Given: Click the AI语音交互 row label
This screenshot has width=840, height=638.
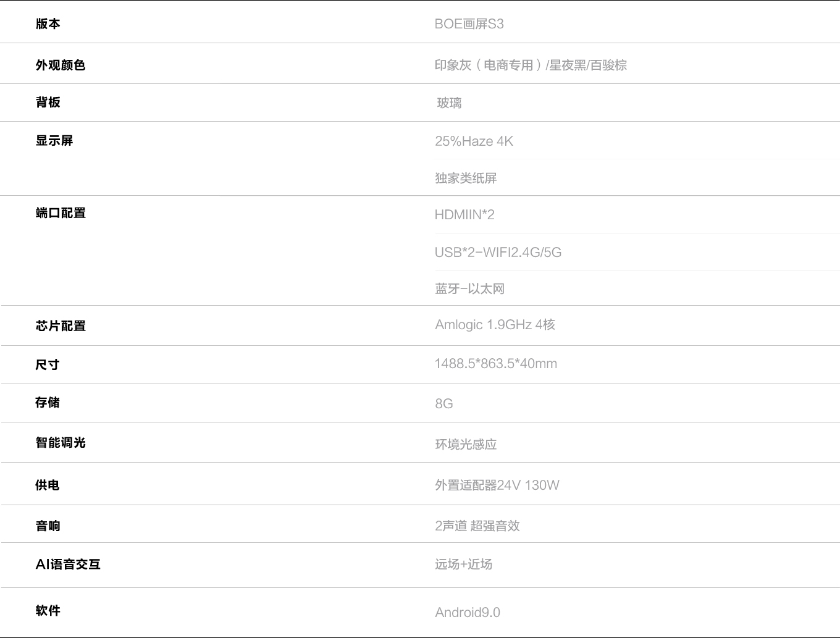Looking at the screenshot, I should pos(68,565).
